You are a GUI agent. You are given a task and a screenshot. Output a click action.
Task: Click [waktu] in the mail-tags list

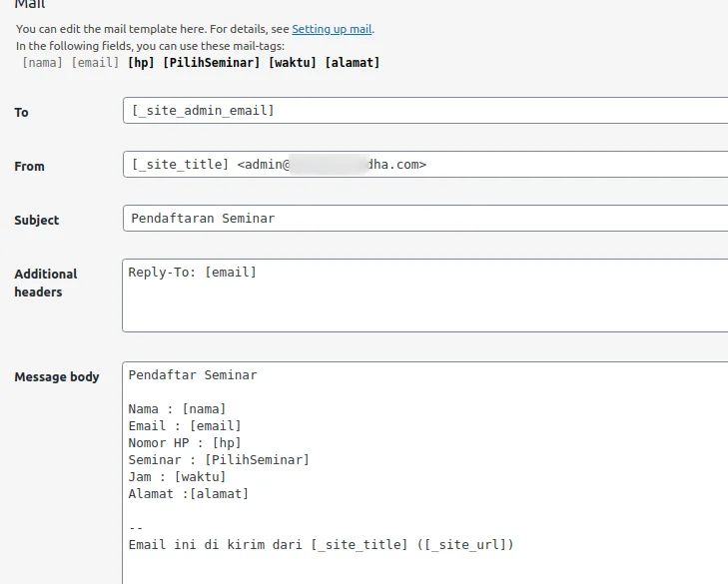(x=293, y=62)
